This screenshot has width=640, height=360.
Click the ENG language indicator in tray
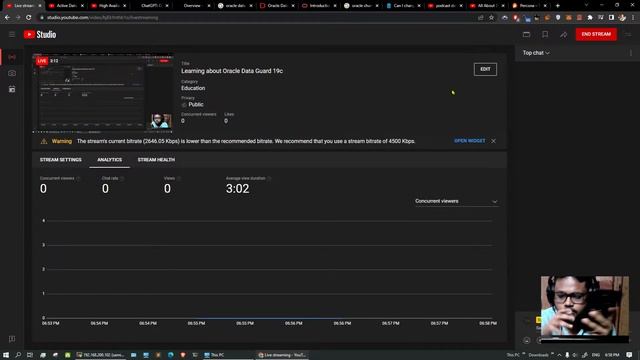(596, 355)
